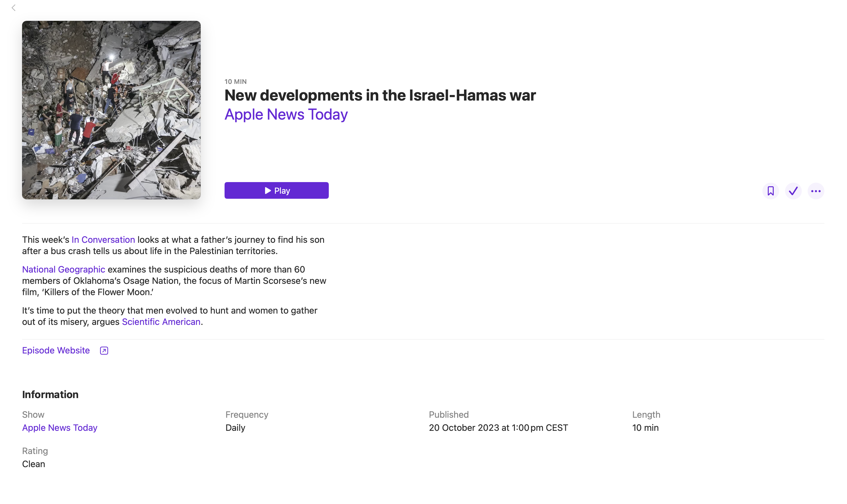Click the external link arrow beside Episode Website
The width and height of the screenshot is (847, 504).
click(104, 350)
